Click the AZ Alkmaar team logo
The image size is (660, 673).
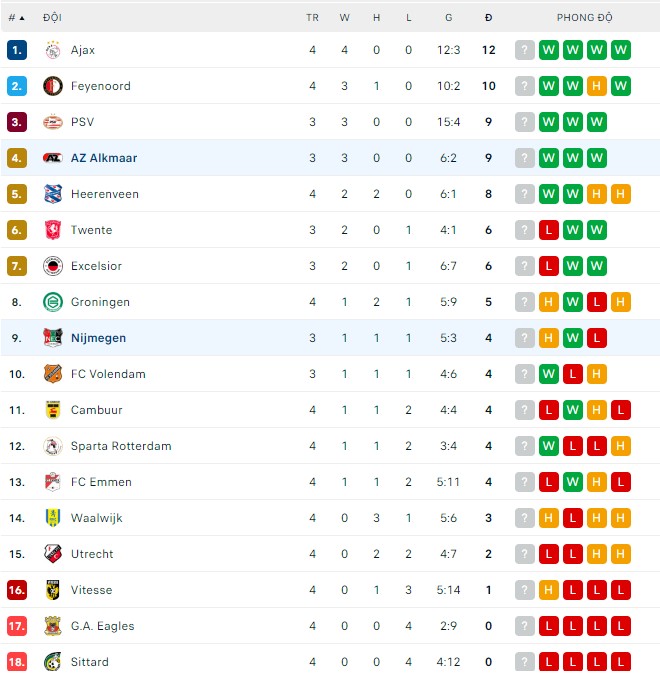[x=53, y=158]
